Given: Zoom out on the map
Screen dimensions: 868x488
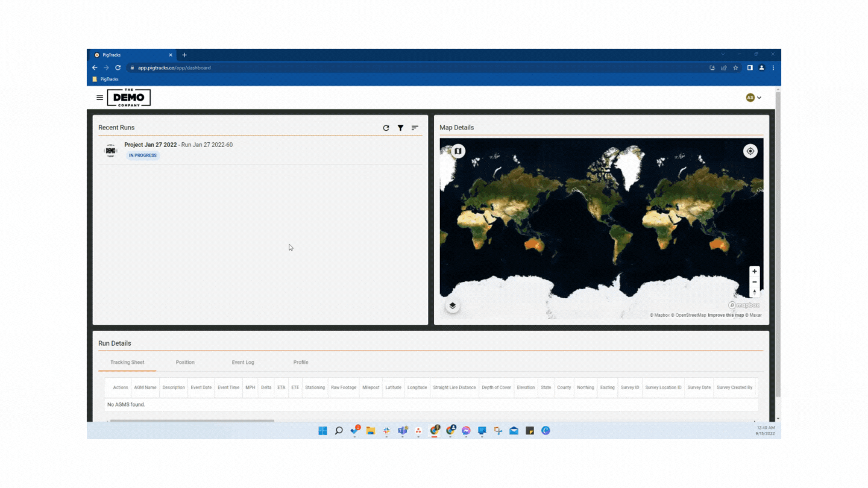Looking at the screenshot, I should point(754,282).
